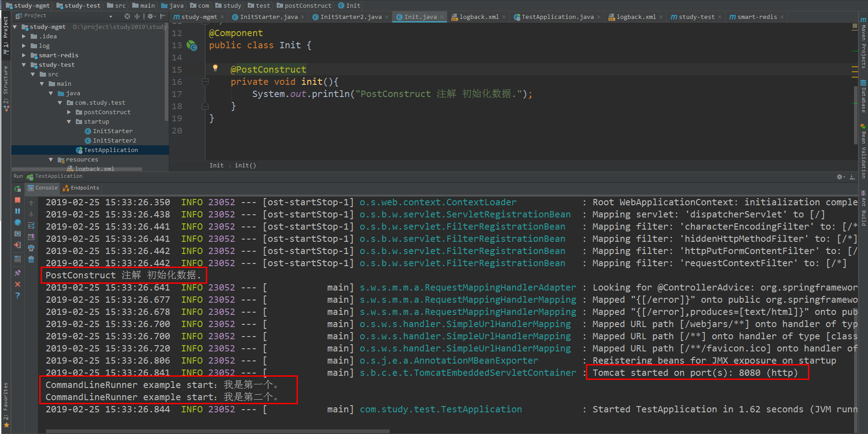The height and width of the screenshot is (434, 868).
Task: Click the camera thread dump icon
Action: point(18,234)
